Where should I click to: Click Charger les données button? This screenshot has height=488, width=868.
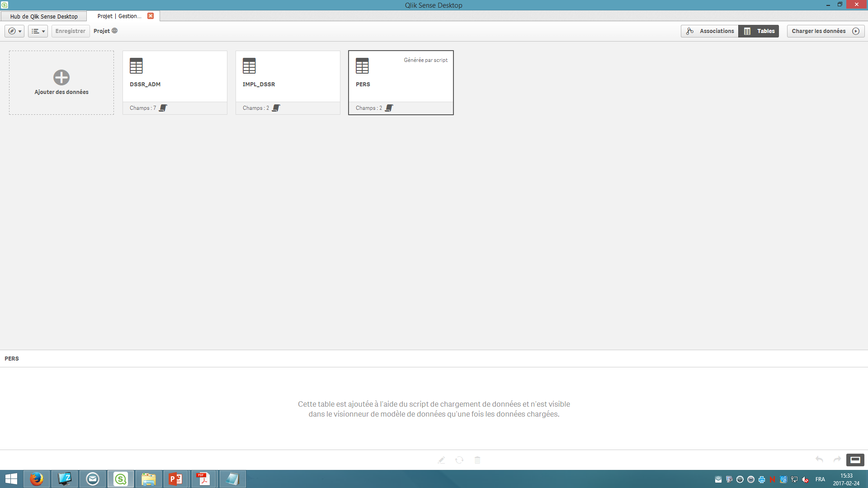coord(825,31)
